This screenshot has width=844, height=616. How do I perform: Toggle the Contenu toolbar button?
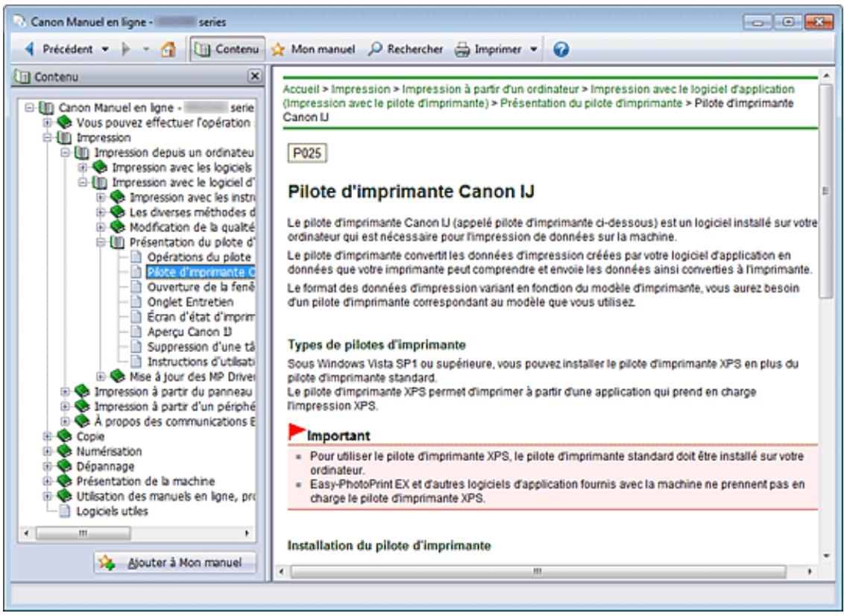point(227,49)
